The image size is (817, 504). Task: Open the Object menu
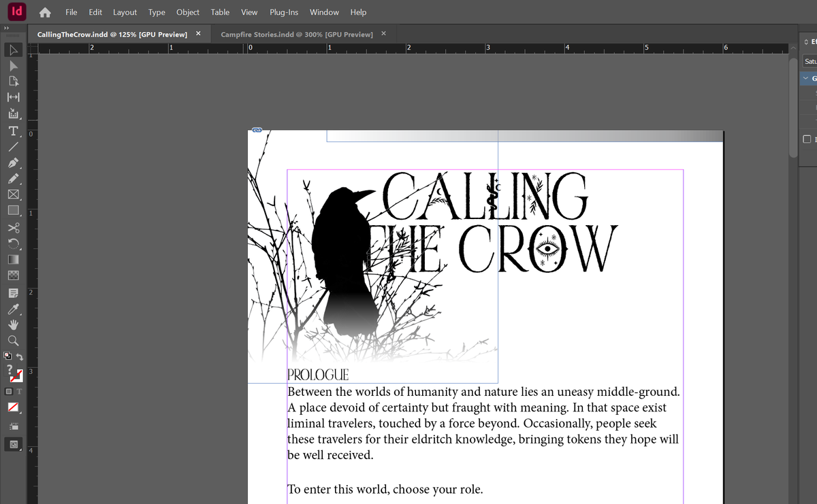[x=187, y=12]
